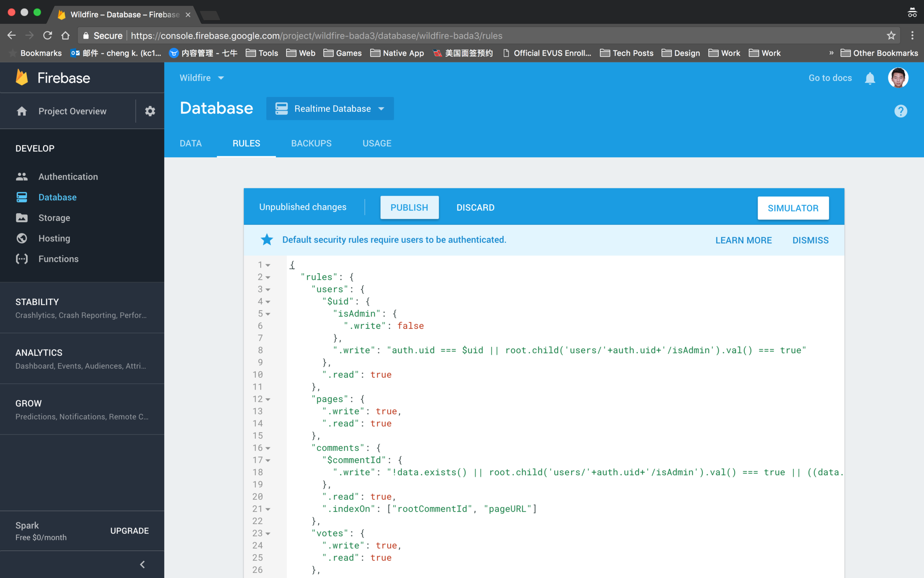Click the Hosting globe icon
The width and height of the screenshot is (924, 578).
(22, 238)
